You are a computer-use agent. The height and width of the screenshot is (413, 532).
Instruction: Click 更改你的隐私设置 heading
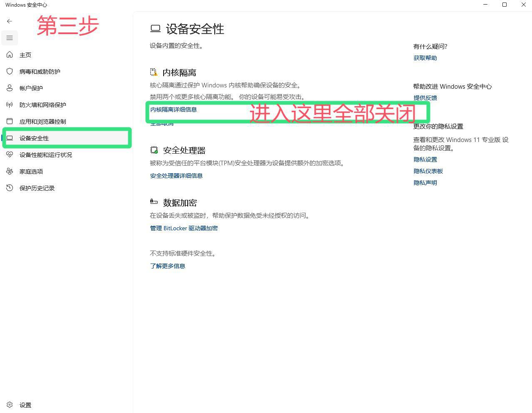(x=438, y=126)
